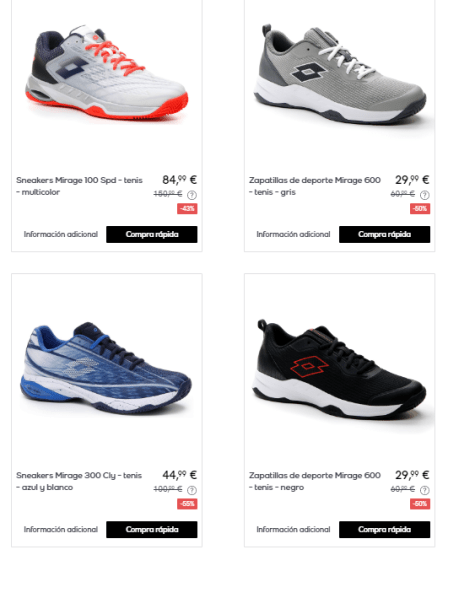Open the Sneakers Mirage 100 Spd title link

79,186
